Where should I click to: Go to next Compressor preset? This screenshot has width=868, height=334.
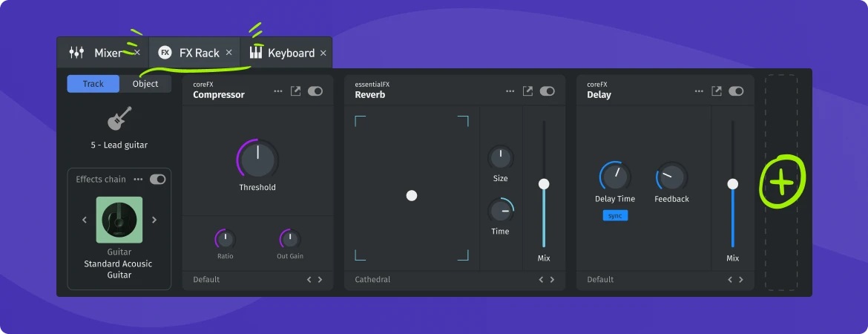pos(320,280)
